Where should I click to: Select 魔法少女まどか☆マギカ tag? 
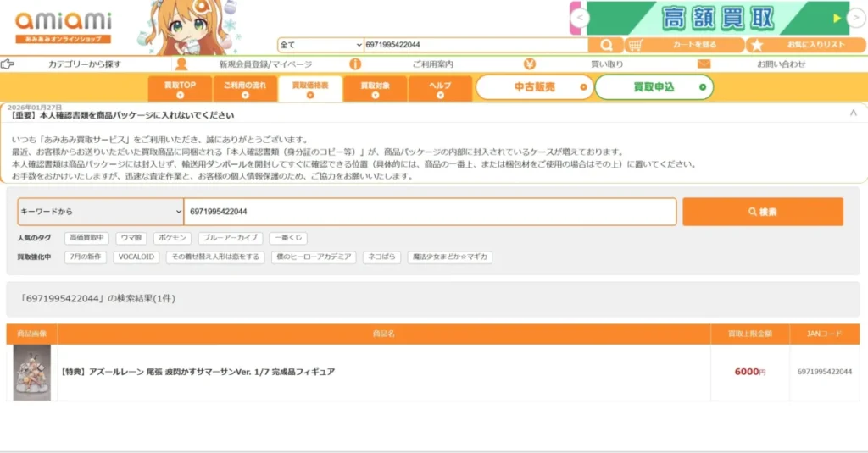[x=450, y=257]
